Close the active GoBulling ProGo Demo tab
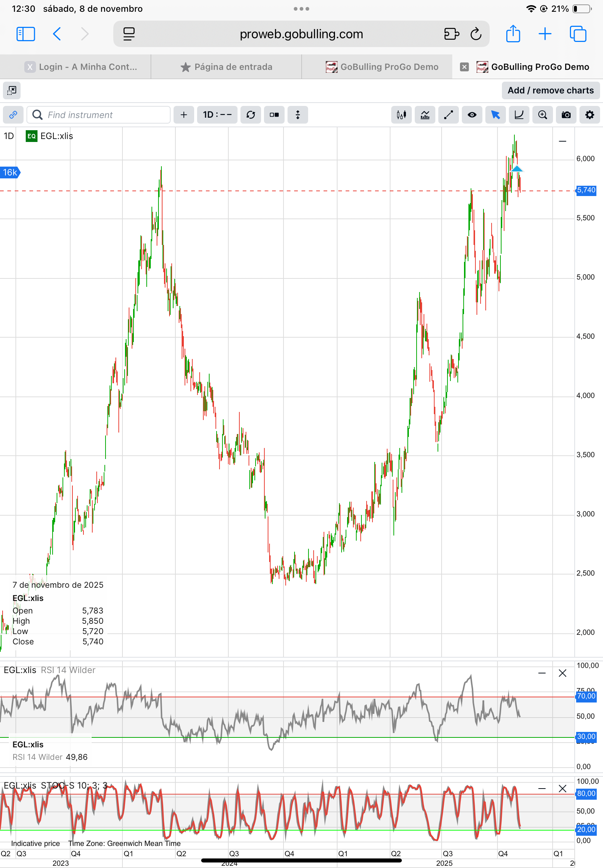This screenshot has height=868, width=603. pos(464,67)
